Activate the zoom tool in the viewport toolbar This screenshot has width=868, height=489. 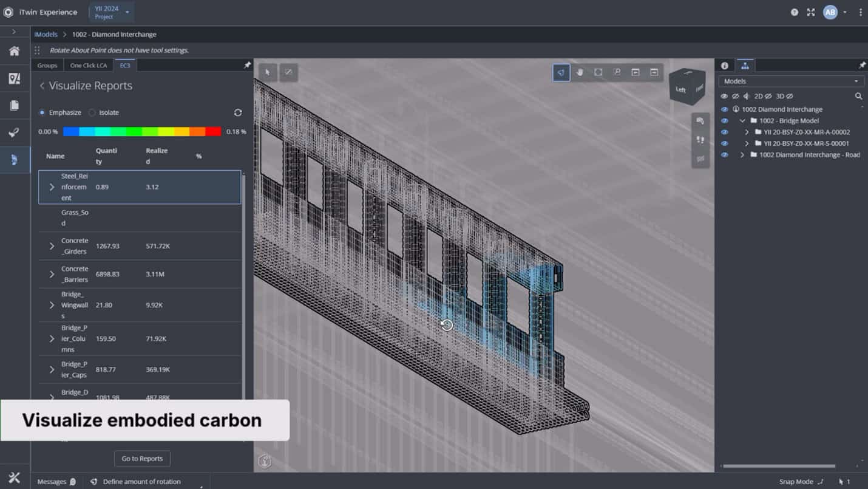(617, 72)
